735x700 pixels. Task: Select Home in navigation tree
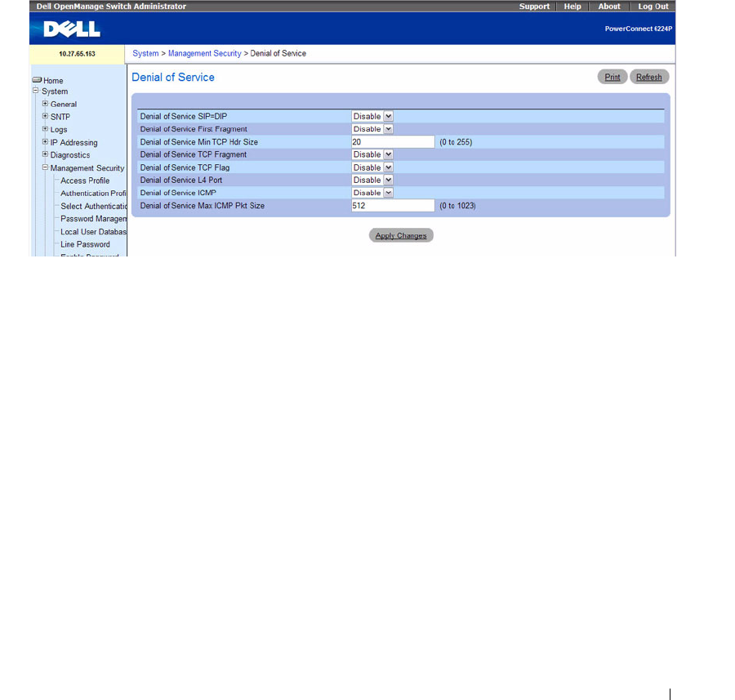[53, 81]
